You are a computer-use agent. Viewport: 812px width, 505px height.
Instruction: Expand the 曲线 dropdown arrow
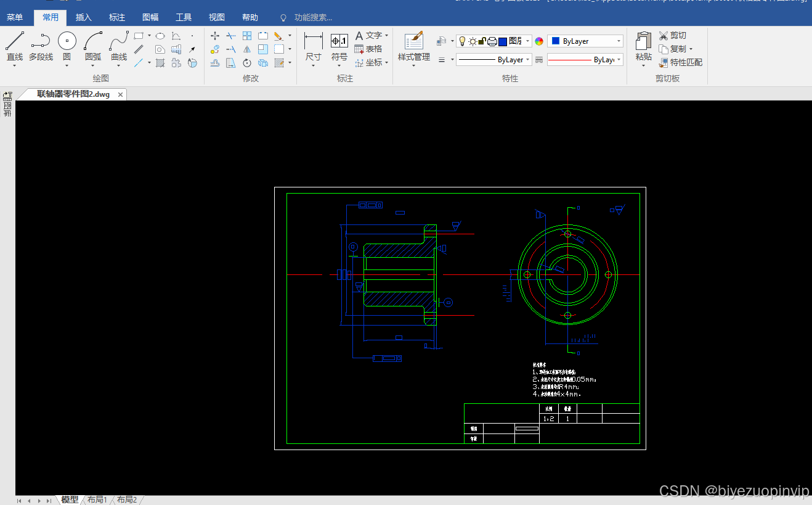[x=119, y=65]
